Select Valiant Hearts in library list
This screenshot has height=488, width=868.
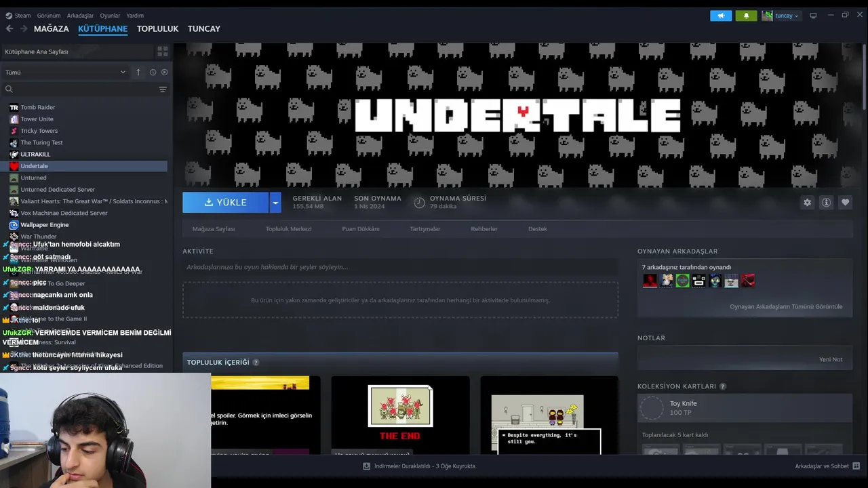pos(88,201)
